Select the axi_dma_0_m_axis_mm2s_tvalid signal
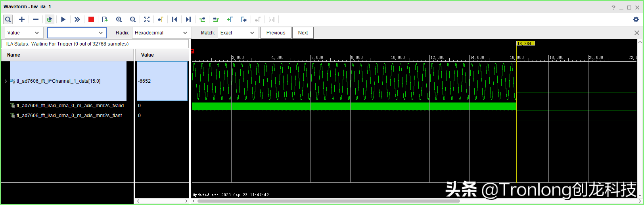This screenshot has width=644, height=205. [x=70, y=106]
